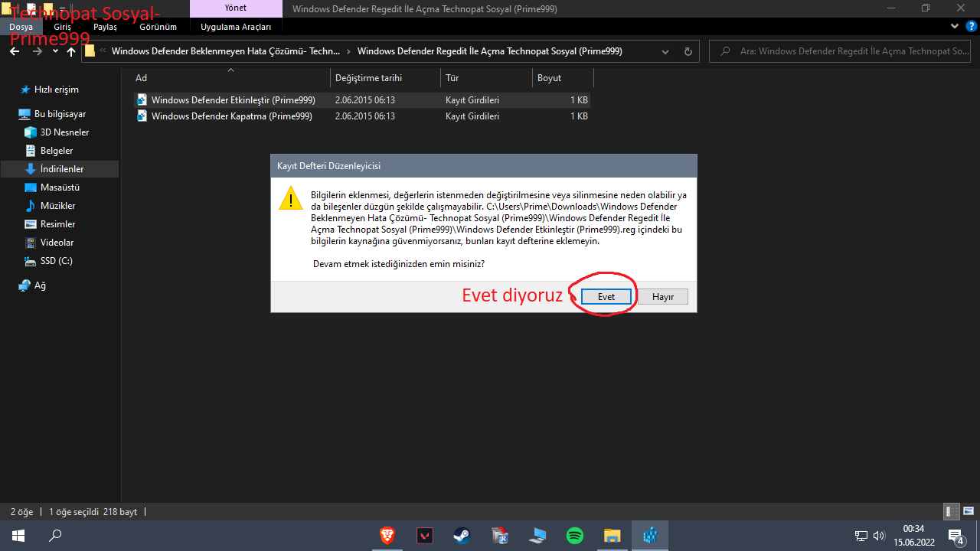The image size is (980, 551).
Task: Open the clock and date flyout
Action: pos(913,536)
